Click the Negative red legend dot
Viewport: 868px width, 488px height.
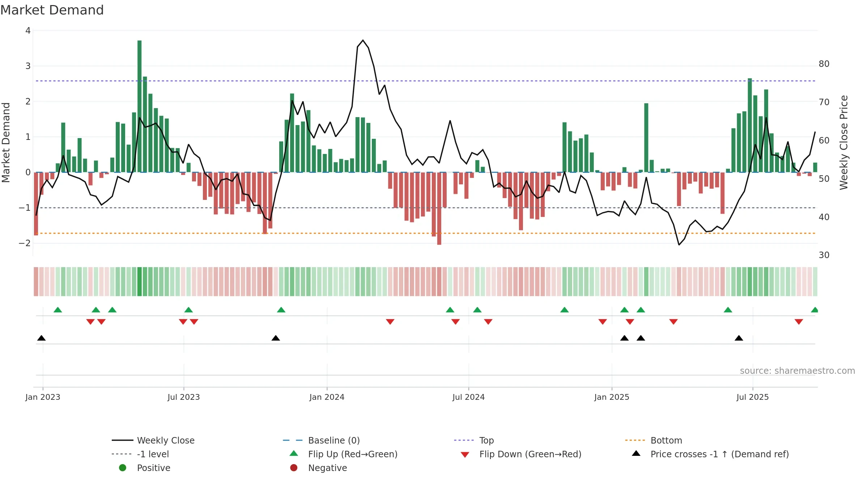tap(294, 468)
